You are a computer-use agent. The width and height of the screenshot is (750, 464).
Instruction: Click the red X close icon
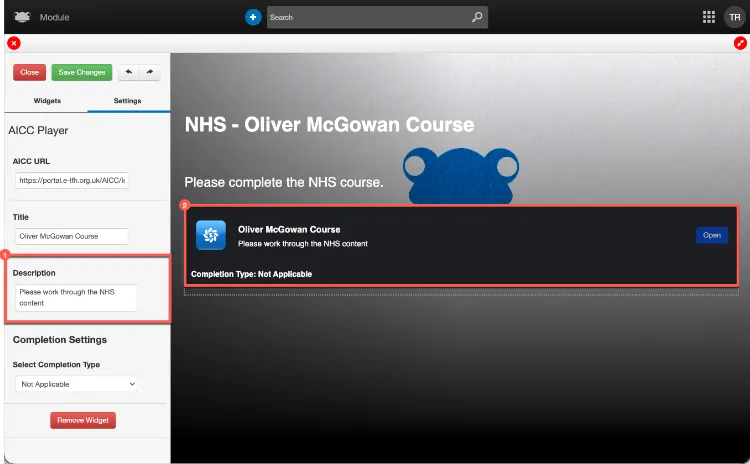point(14,44)
